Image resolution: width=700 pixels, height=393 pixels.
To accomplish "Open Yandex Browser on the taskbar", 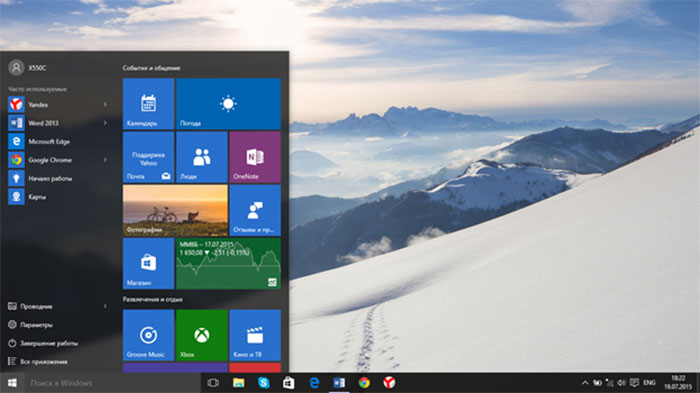I will [x=389, y=383].
